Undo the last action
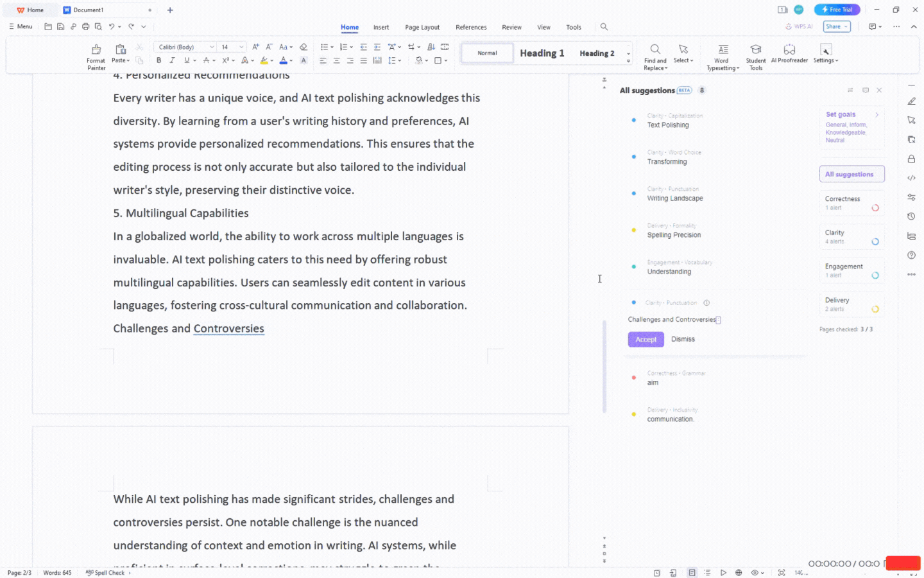Screen dimensions: 924x578 112,26
